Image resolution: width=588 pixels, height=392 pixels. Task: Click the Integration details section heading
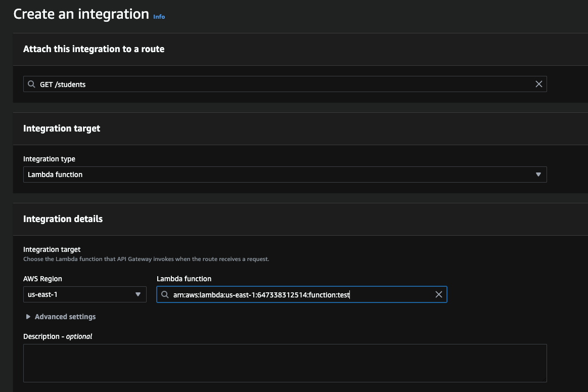point(63,219)
